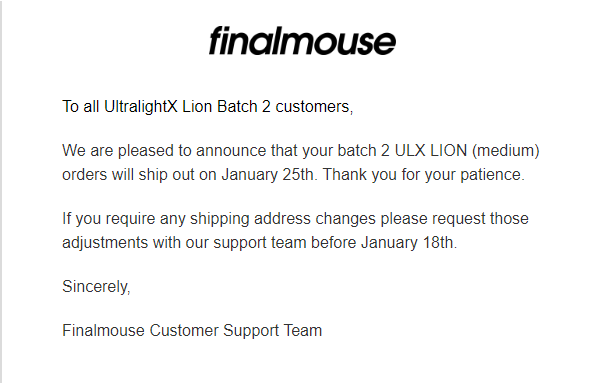Click the 'Finalmouse Customer Support Team' signature
This screenshot has width=601, height=383.
tap(192, 330)
